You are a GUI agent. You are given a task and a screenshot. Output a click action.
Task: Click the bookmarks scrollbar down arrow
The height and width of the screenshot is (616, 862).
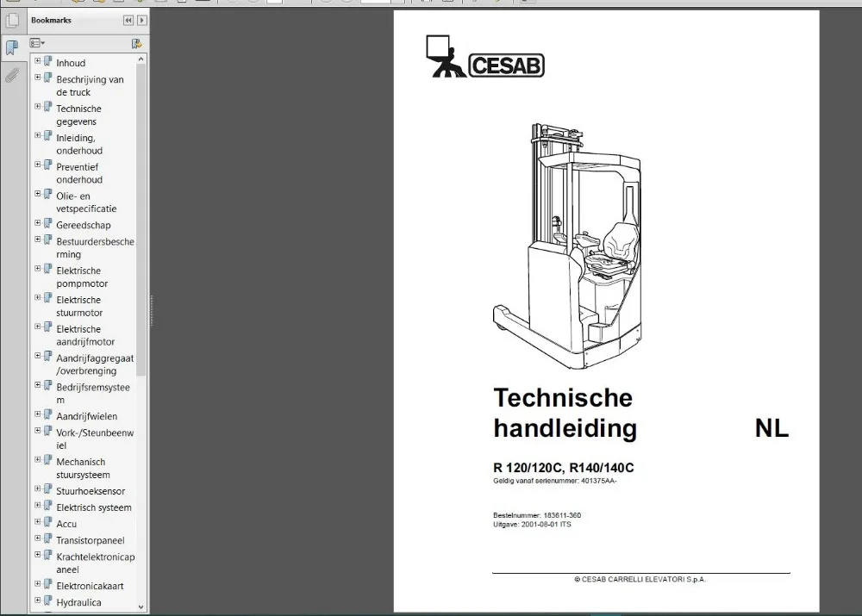pos(141,607)
